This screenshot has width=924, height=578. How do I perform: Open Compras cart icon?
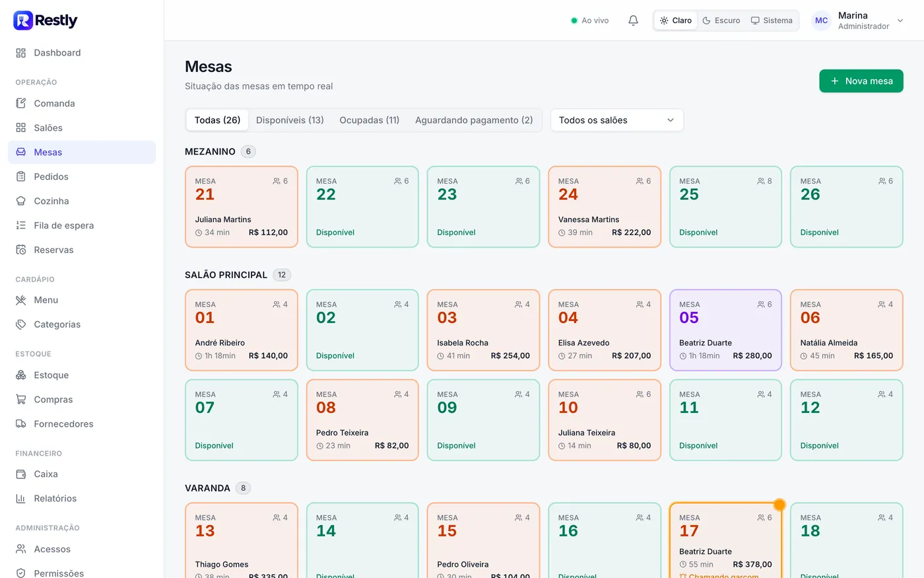(x=21, y=400)
